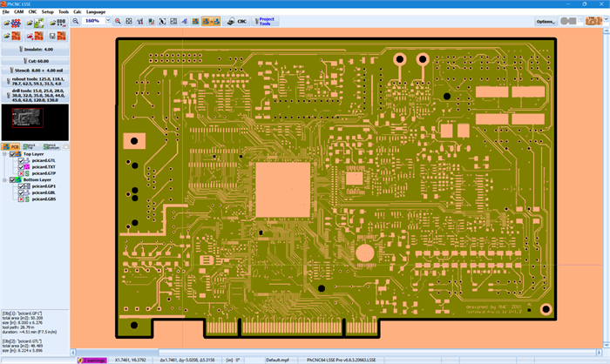The image size is (610, 364).
Task: Click the Insulate: 4.00 tool button
Action: [35, 50]
